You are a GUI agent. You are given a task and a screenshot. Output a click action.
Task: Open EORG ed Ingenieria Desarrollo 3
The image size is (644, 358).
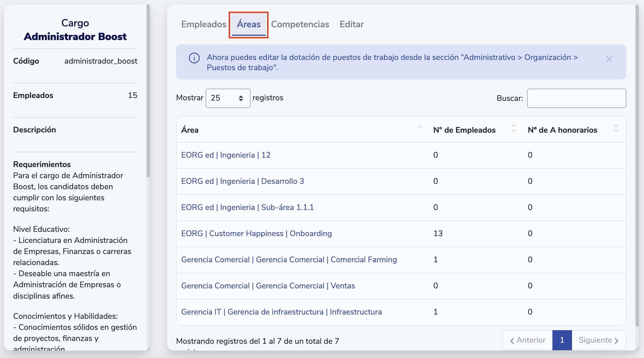(243, 181)
